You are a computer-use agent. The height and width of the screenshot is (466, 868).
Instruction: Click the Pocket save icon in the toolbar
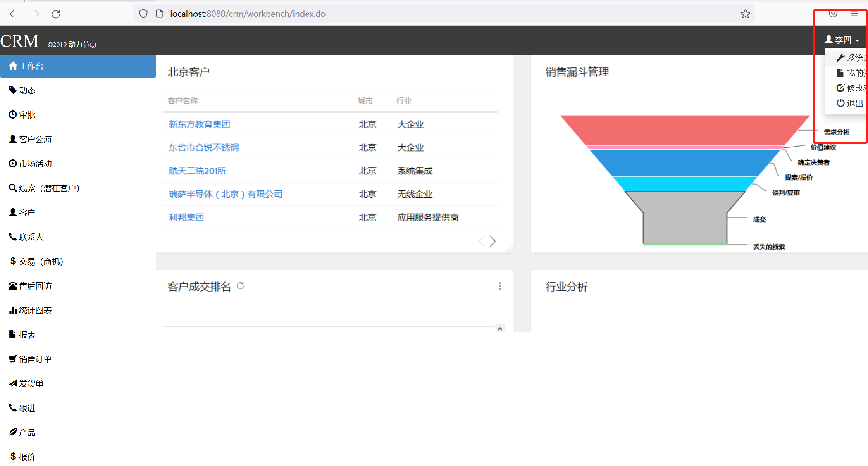point(833,14)
